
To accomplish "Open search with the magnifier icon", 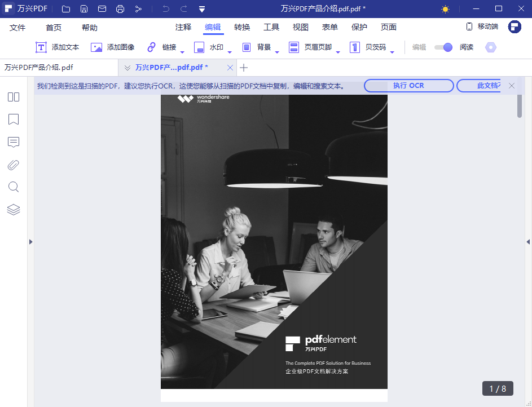I will tap(13, 187).
